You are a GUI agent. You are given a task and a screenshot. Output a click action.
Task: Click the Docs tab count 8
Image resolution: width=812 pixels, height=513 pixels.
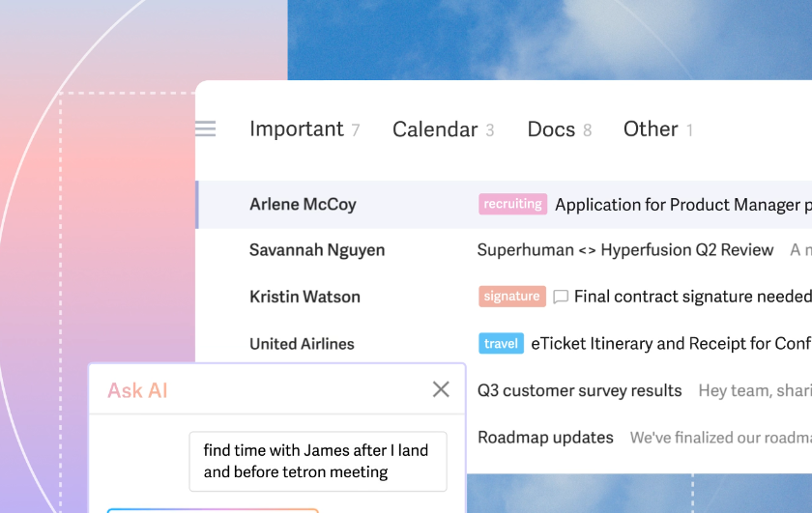588,130
